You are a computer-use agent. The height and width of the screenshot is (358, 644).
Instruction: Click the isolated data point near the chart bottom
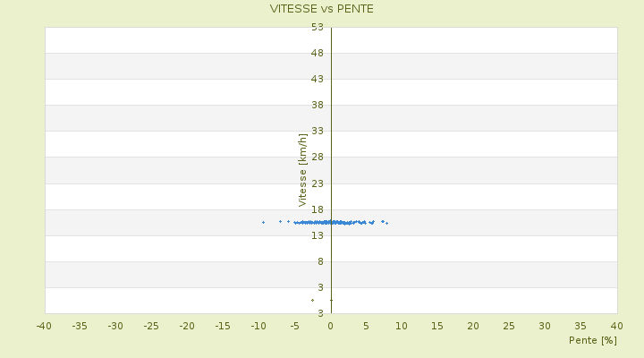[x=312, y=300]
